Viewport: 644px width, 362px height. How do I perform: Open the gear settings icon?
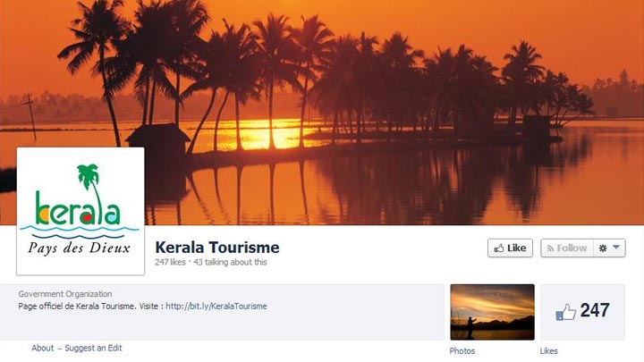click(x=603, y=248)
